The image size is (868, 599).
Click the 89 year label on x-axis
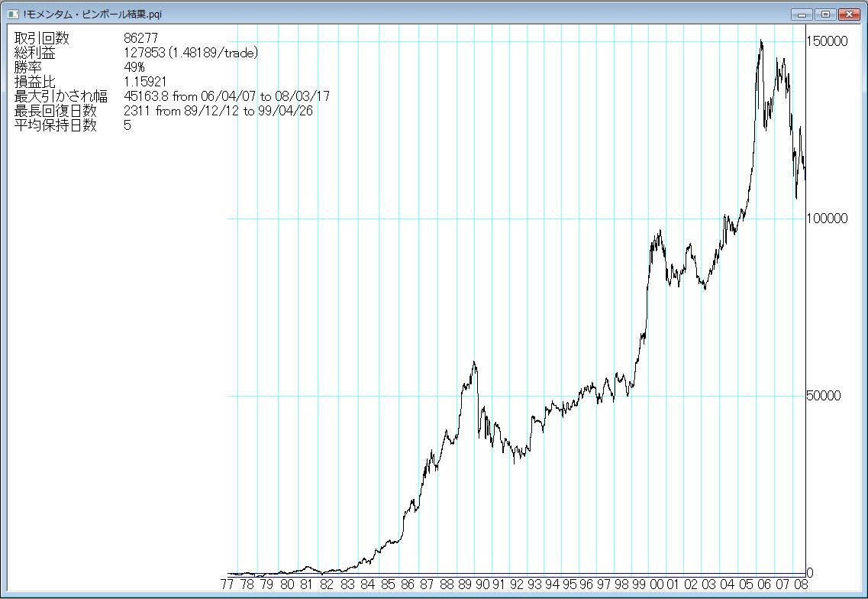466,585
